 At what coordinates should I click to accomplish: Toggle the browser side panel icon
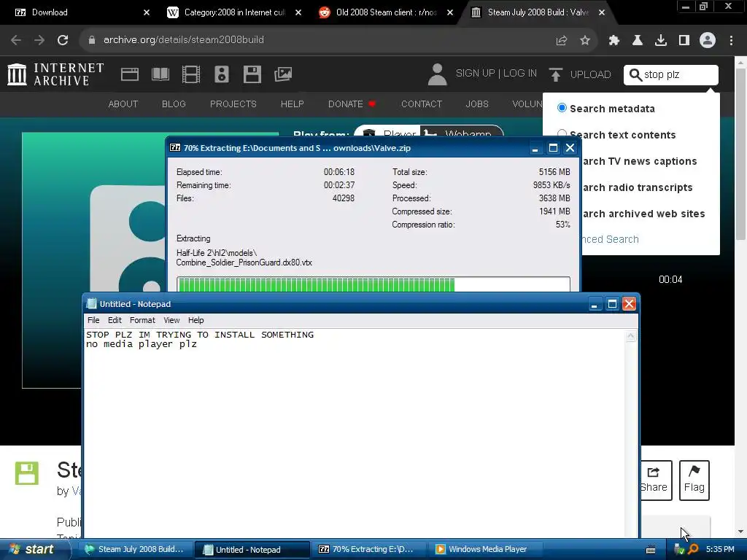click(684, 41)
